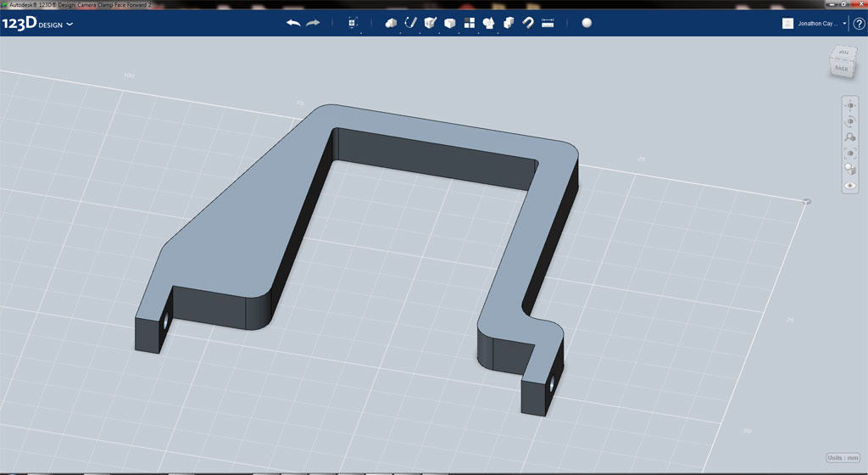Toggle the Snap magnet tool
Image resolution: width=868 pixels, height=475 pixels.
pyautogui.click(x=528, y=23)
